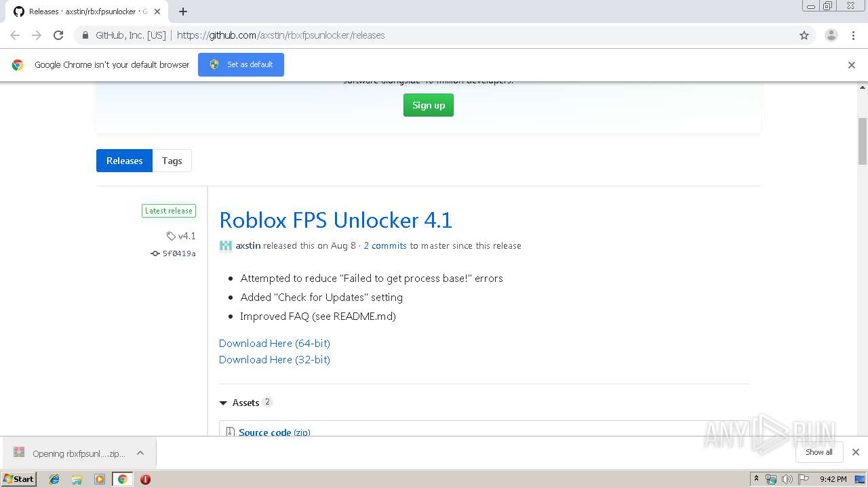Image resolution: width=868 pixels, height=488 pixels.
Task: Reload the page with refresh icon
Action: coord(58,35)
